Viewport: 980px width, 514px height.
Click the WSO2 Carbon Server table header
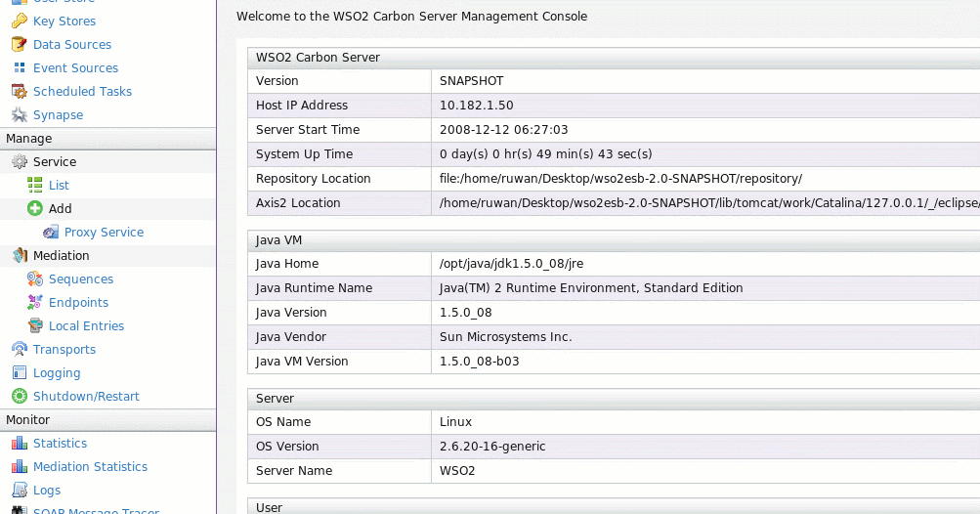click(x=614, y=58)
